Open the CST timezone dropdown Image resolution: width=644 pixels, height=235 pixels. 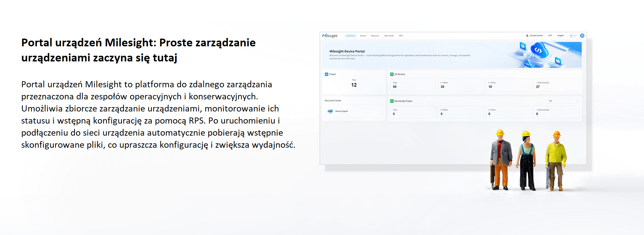[551, 36]
